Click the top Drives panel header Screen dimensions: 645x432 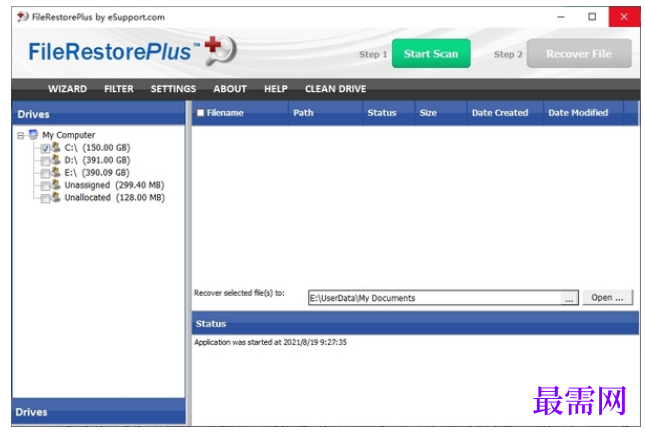[x=98, y=114]
